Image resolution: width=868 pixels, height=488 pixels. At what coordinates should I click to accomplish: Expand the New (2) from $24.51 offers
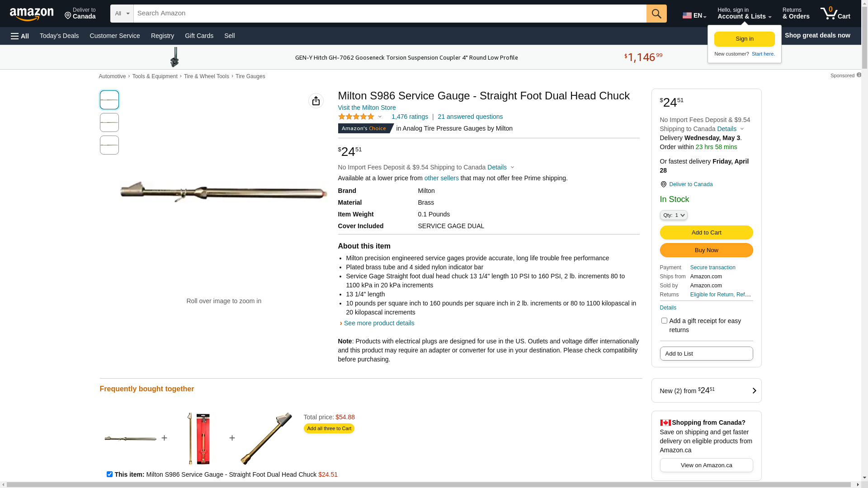[706, 390]
